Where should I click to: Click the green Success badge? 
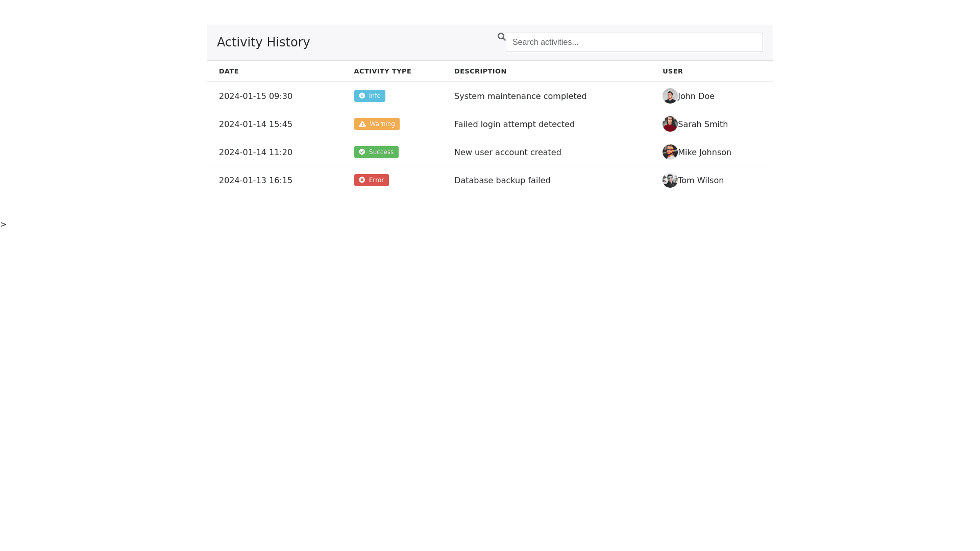point(376,152)
